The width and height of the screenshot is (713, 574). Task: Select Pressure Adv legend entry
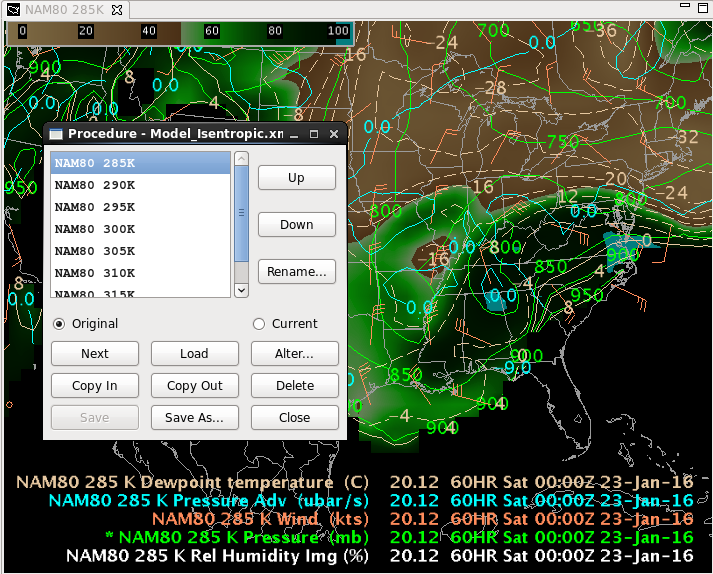(x=371, y=501)
